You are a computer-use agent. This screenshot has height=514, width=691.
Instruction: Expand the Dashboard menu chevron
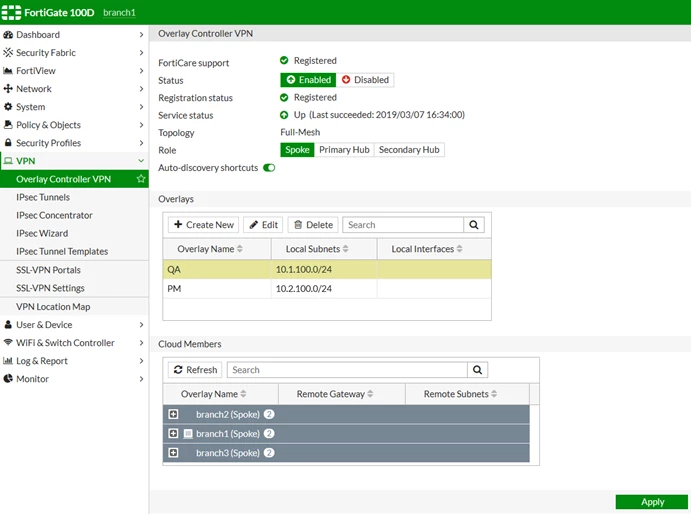141,34
